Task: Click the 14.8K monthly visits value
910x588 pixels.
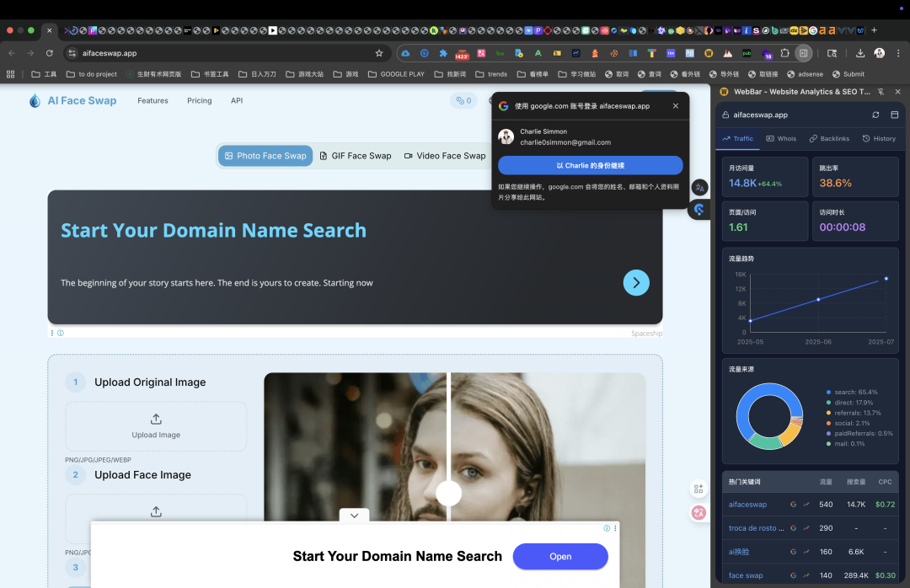Action: pyautogui.click(x=742, y=184)
